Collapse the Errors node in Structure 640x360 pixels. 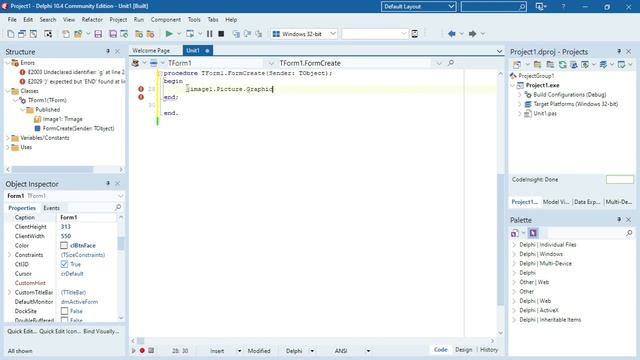8,63
